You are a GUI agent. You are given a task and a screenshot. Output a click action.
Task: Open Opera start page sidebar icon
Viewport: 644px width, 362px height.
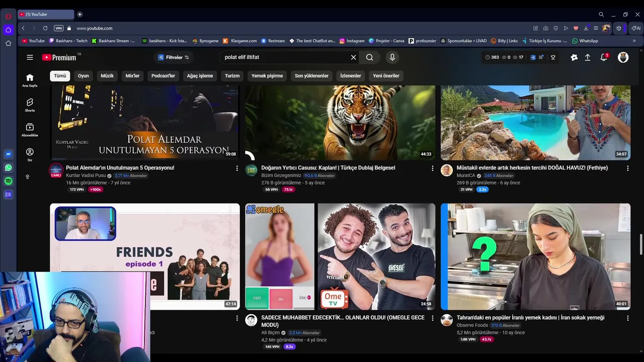click(x=9, y=30)
